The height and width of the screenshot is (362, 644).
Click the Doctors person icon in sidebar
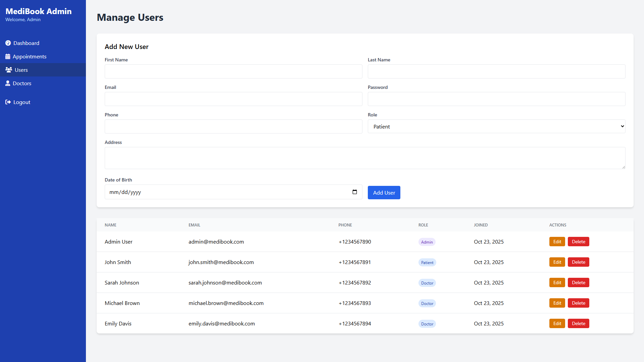coord(8,83)
